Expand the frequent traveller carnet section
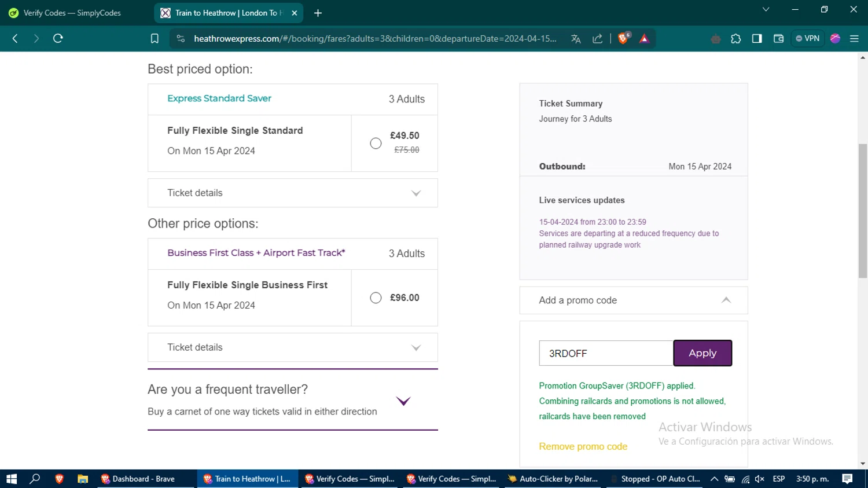Image resolution: width=868 pixels, height=488 pixels. [x=403, y=401]
